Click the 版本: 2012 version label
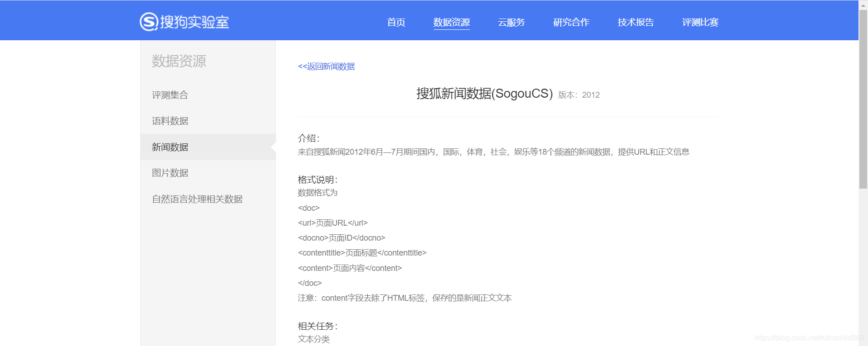 click(579, 95)
